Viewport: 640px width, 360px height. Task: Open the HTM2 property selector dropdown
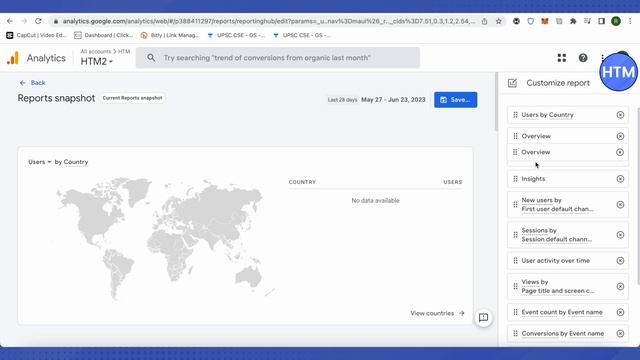click(96, 62)
